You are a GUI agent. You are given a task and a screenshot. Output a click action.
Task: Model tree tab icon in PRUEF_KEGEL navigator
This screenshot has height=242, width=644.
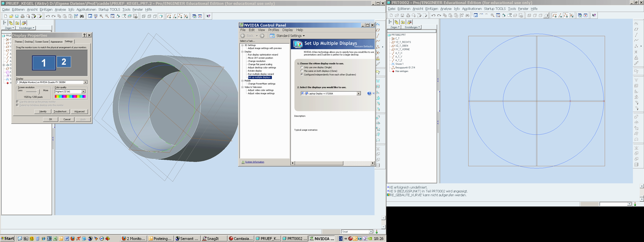pos(4,23)
